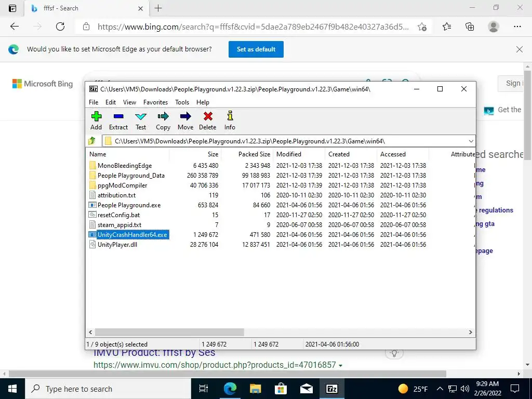Click the red Delete icon
This screenshot has height=399, width=532.
click(208, 116)
